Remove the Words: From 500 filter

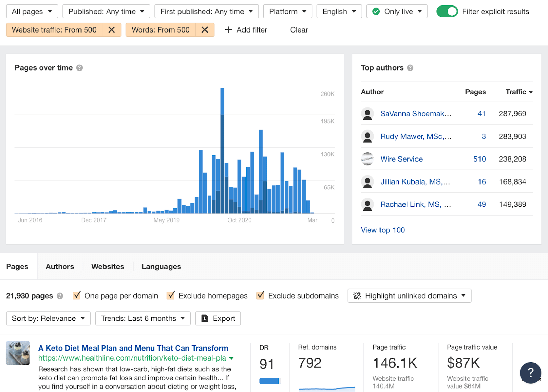pyautogui.click(x=204, y=30)
